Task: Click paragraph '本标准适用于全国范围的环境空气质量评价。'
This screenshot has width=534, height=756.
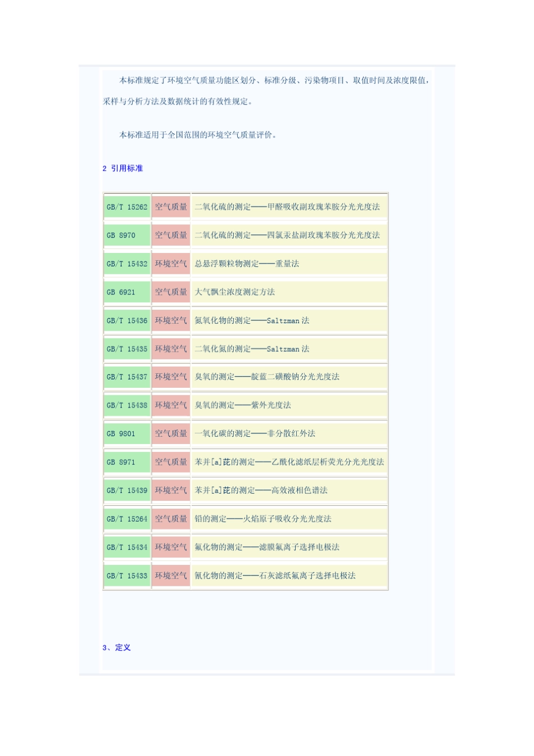Action: point(198,135)
